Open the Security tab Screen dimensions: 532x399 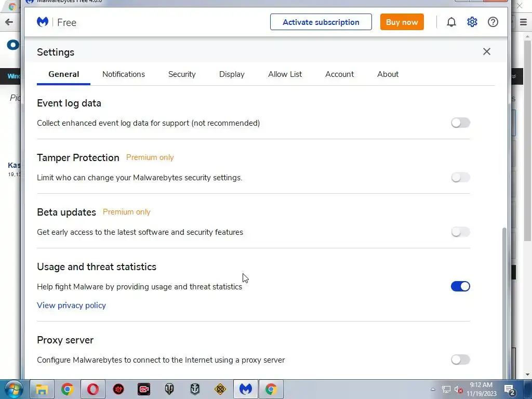[182, 74]
